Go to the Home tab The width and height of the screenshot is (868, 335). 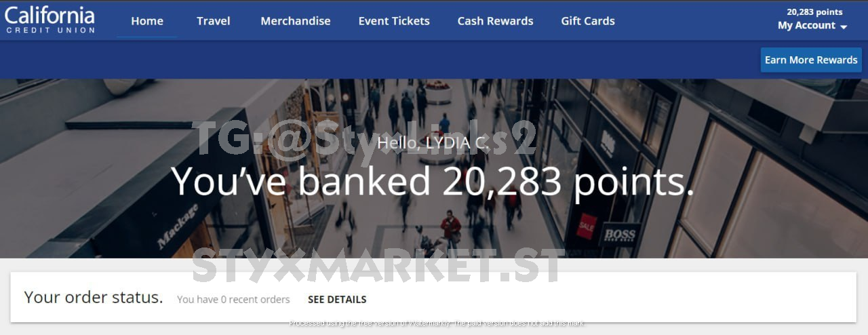tap(147, 21)
